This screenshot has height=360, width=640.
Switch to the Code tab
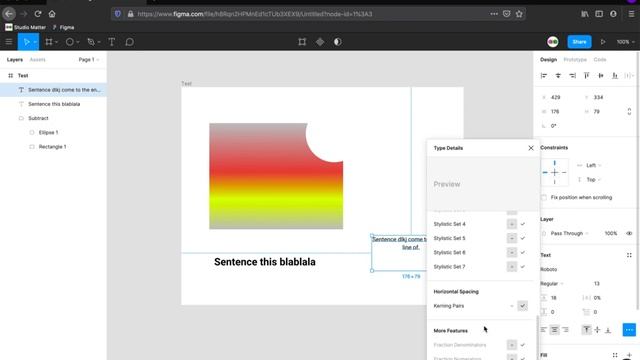click(600, 60)
